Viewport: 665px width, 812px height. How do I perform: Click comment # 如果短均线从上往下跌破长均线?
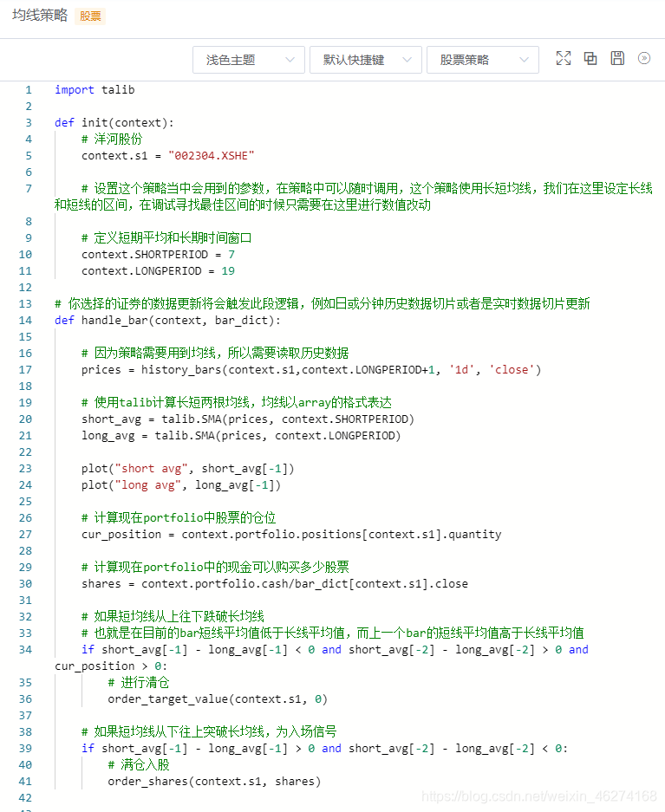[173, 617]
